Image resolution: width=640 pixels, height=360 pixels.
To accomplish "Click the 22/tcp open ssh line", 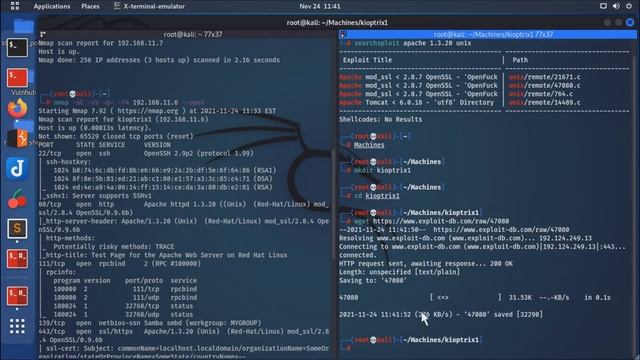I will click(x=146, y=153).
